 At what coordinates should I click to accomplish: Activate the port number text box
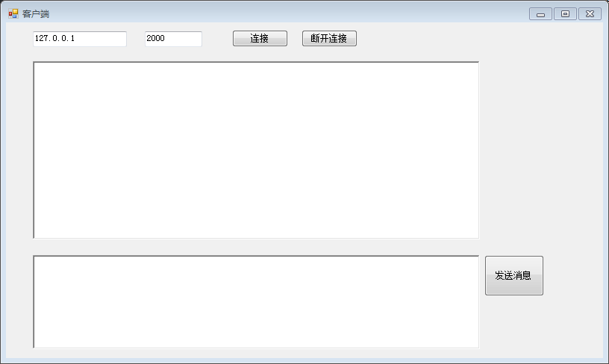(173, 39)
